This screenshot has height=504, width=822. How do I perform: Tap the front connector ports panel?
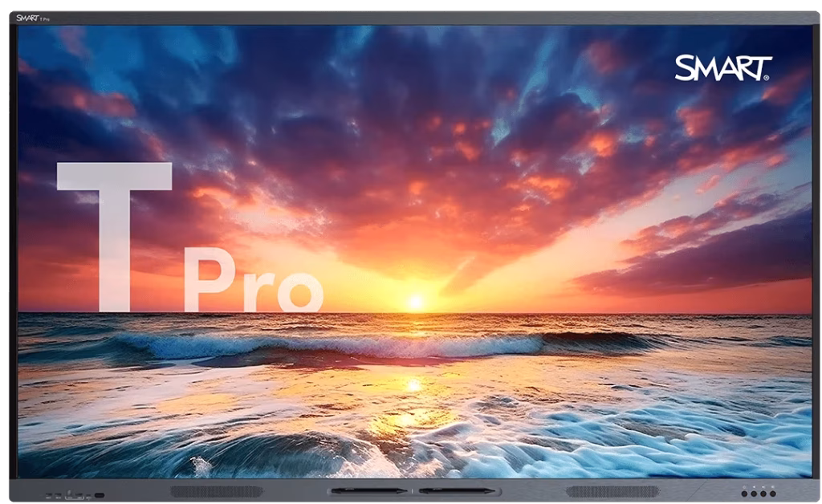pyautogui.click(x=68, y=494)
